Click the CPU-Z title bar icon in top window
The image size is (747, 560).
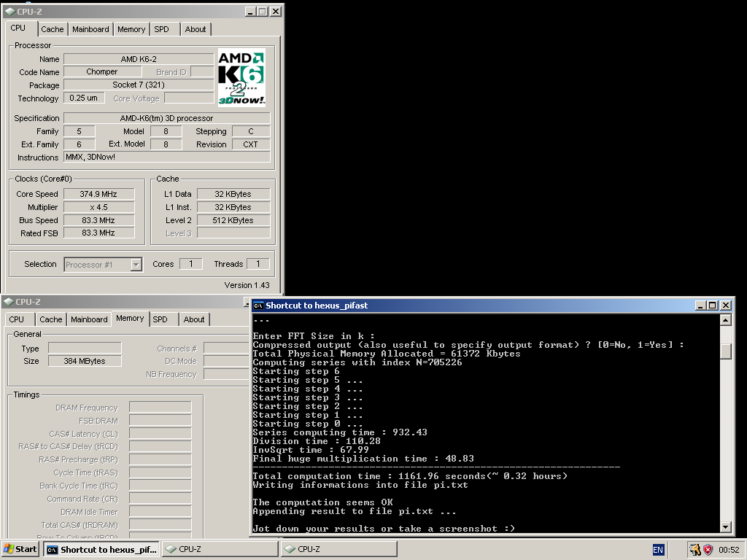[10, 12]
